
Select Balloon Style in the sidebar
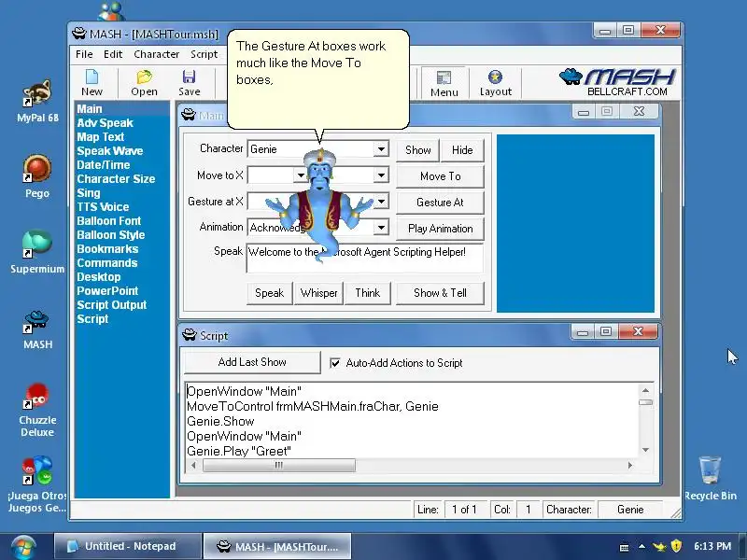110,235
